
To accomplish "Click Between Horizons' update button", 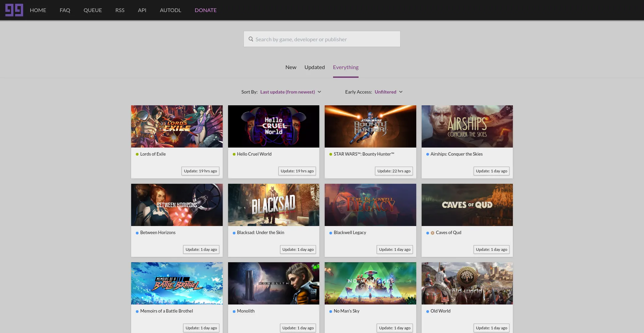I will [201, 249].
